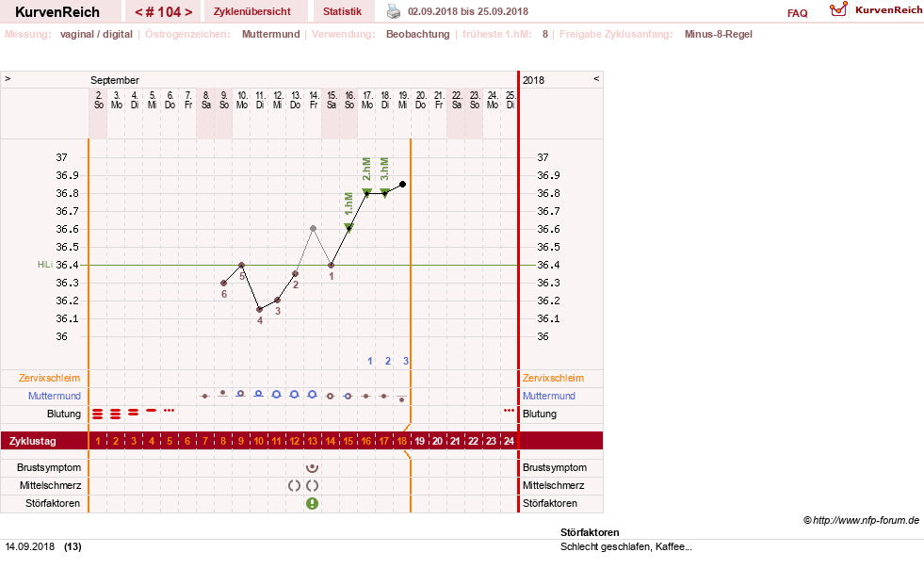The height and width of the screenshot is (569, 924).
Task: Click the Brustsymptom label on left
Action: tap(49, 467)
